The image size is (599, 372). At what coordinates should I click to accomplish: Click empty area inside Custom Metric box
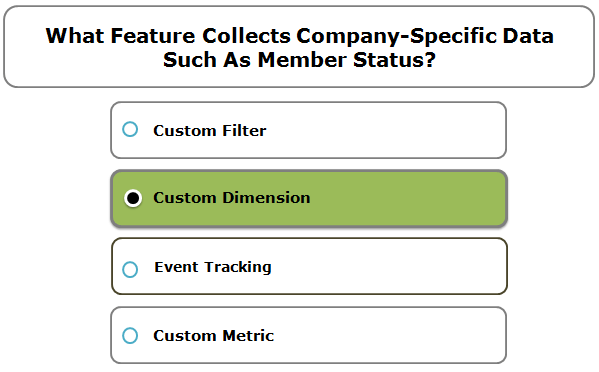coord(388,335)
